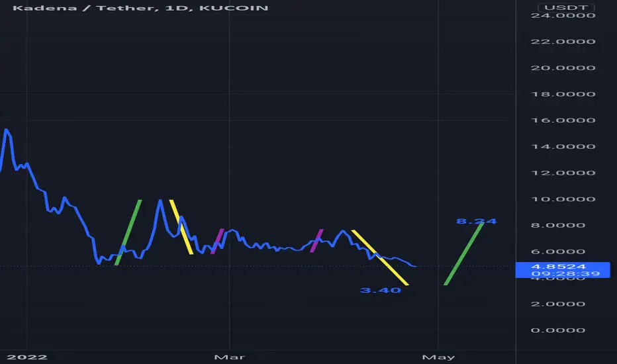Click the 8.0000 price axis label
This screenshot has height=364, width=617.
(558, 225)
